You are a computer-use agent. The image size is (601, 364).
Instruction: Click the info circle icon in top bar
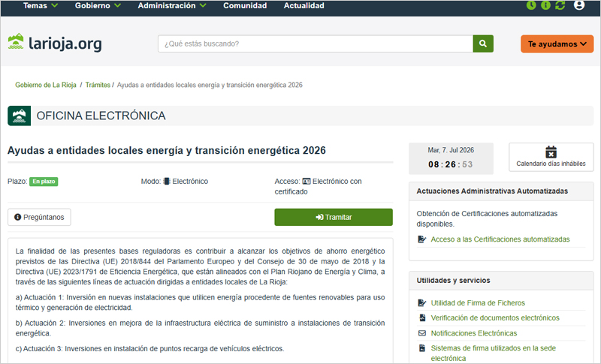tap(545, 5)
